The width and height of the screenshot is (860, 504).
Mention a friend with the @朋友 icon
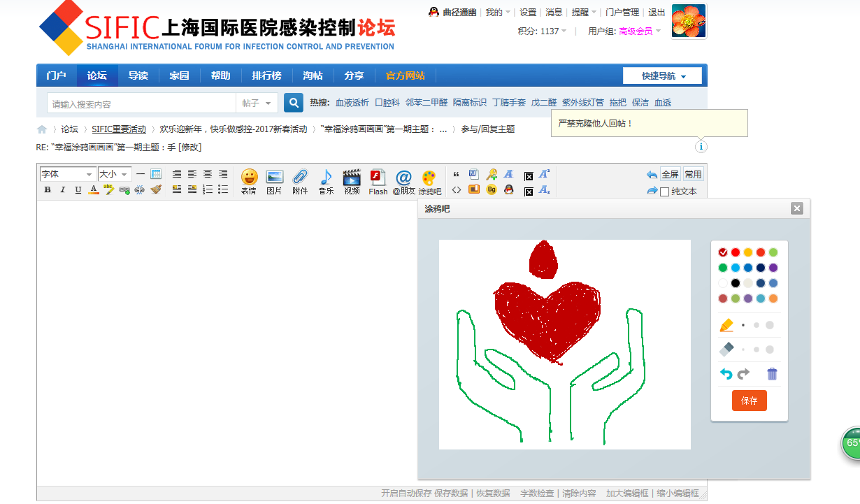click(403, 180)
